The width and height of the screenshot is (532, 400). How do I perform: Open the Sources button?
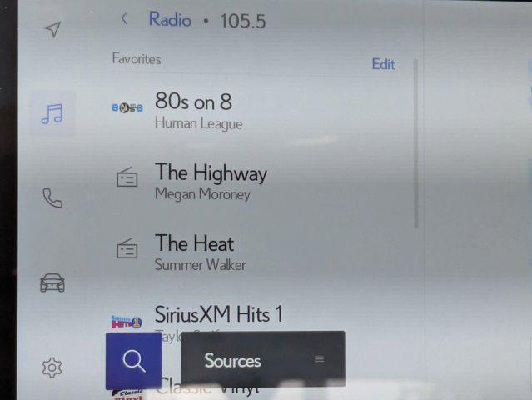263,359
